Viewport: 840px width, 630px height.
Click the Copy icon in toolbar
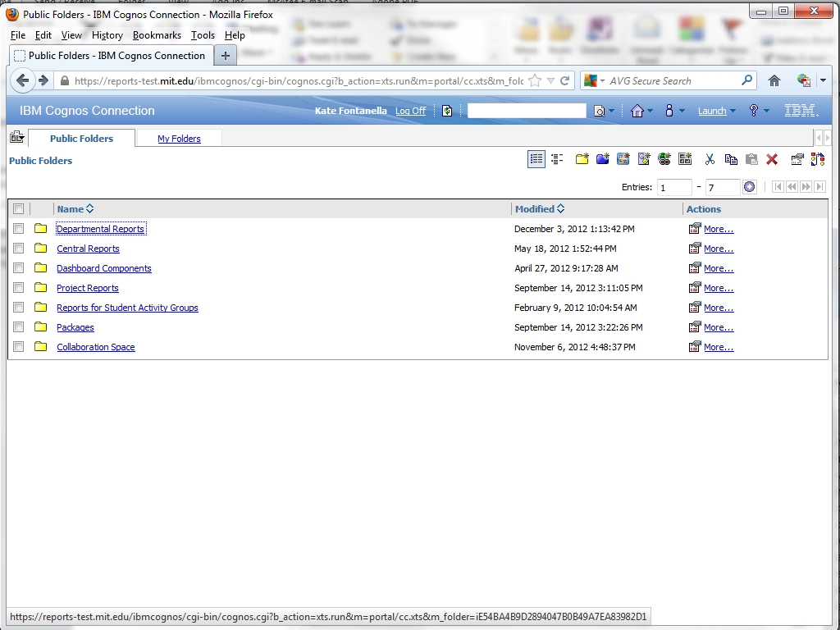pyautogui.click(x=731, y=159)
